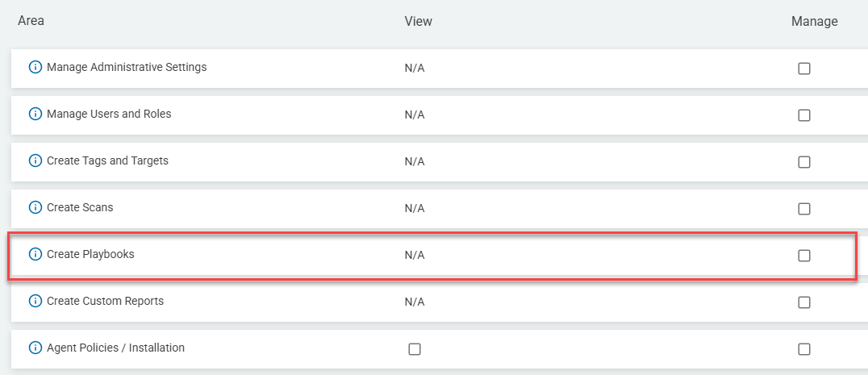
Task: Check Manage box for Create Custom Reports
Action: click(x=804, y=302)
